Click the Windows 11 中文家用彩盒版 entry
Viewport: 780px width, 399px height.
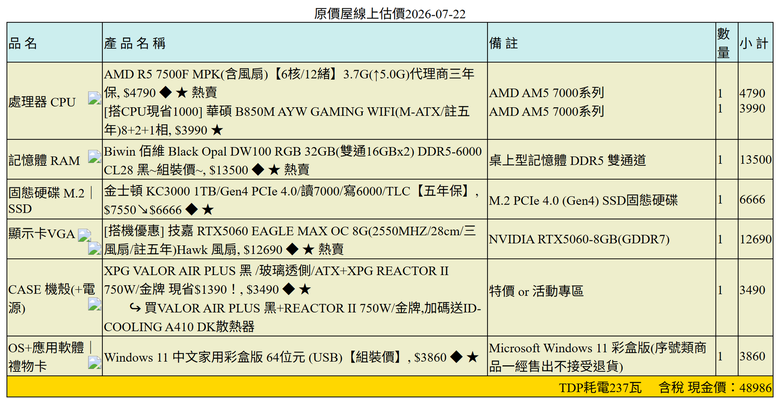(291, 357)
